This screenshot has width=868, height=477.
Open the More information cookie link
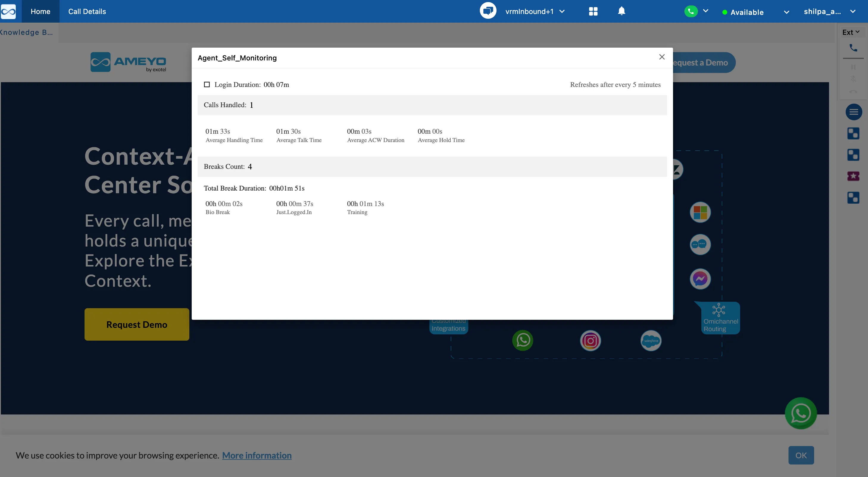(x=257, y=456)
